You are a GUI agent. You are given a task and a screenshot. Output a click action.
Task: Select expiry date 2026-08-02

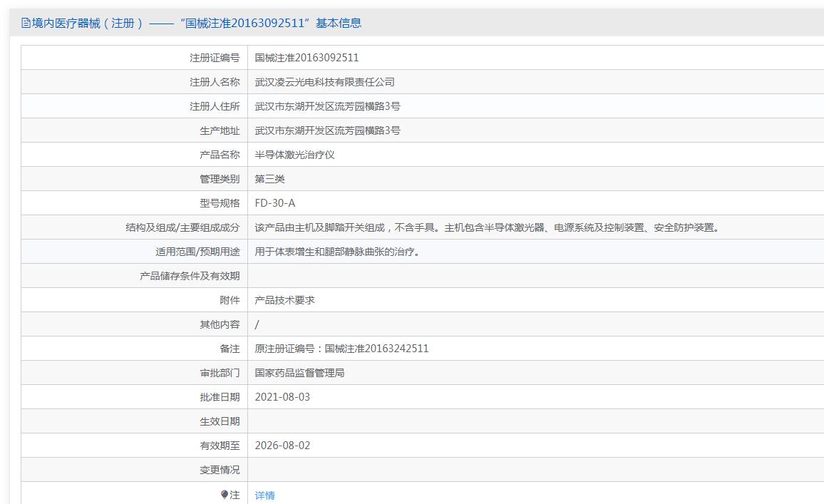(x=282, y=445)
